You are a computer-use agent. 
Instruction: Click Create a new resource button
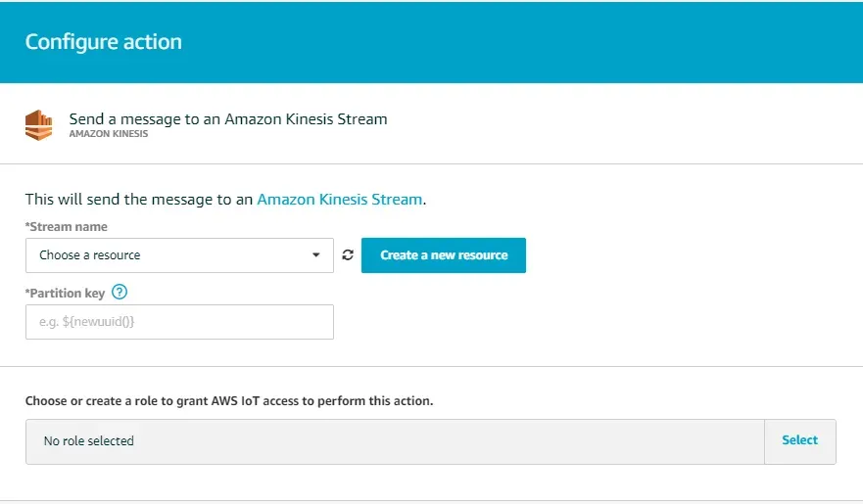click(x=444, y=255)
